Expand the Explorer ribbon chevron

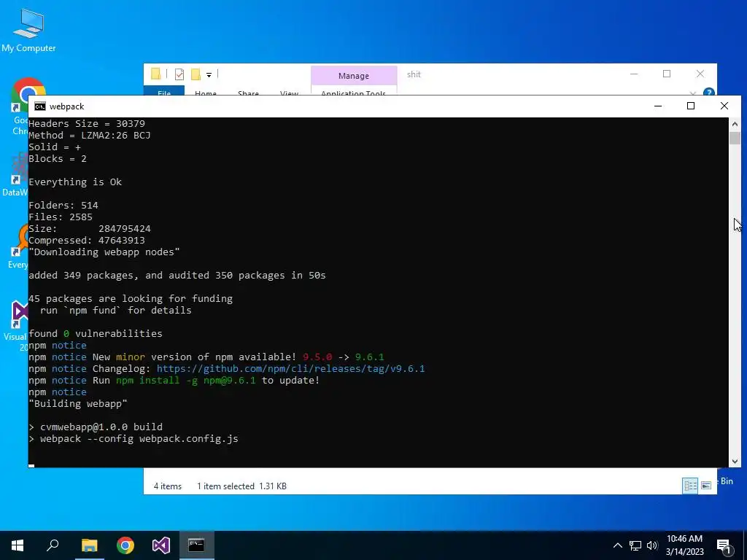[693, 93]
